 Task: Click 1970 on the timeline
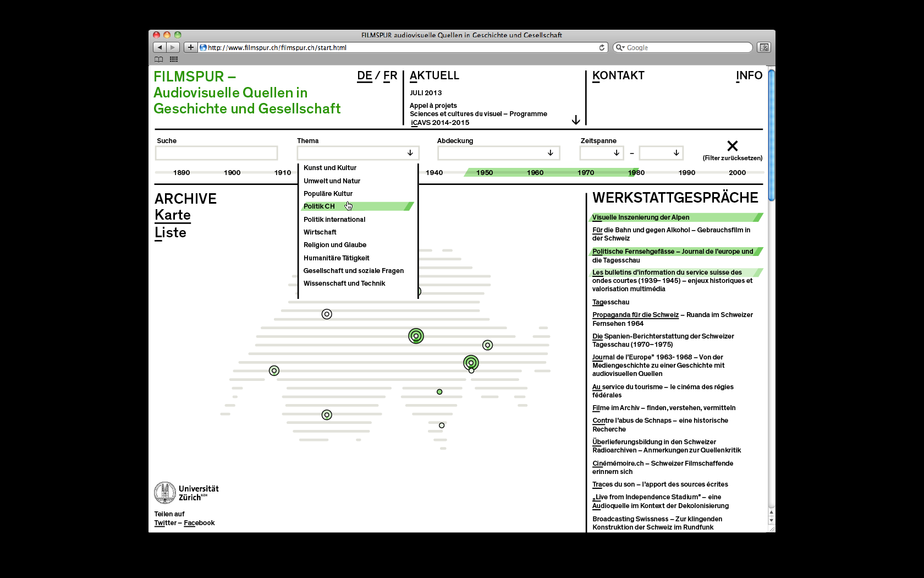[586, 173]
